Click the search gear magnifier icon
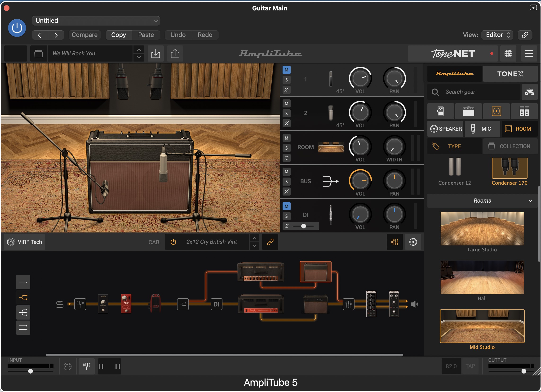 [x=435, y=92]
